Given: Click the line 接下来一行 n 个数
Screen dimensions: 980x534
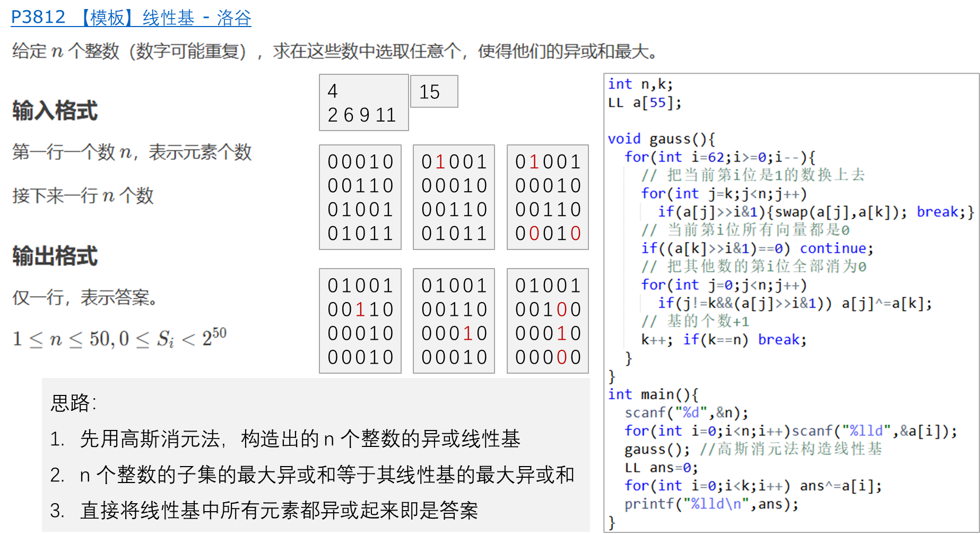Looking at the screenshot, I should point(83,195).
